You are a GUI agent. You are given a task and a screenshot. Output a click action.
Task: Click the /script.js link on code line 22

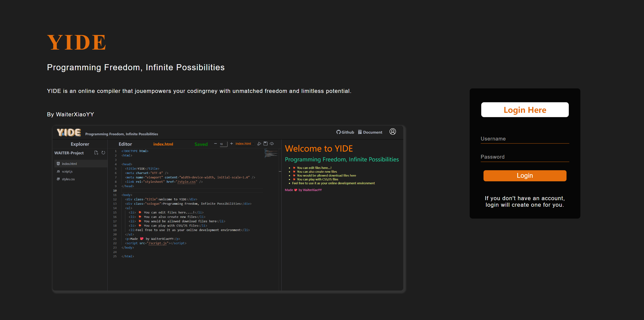pyautogui.click(x=158, y=243)
